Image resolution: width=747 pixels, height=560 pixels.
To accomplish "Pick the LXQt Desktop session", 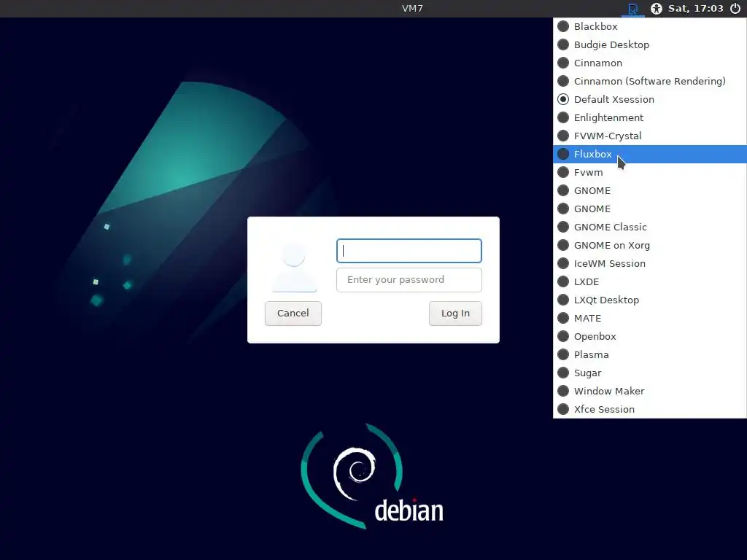I will click(650, 300).
